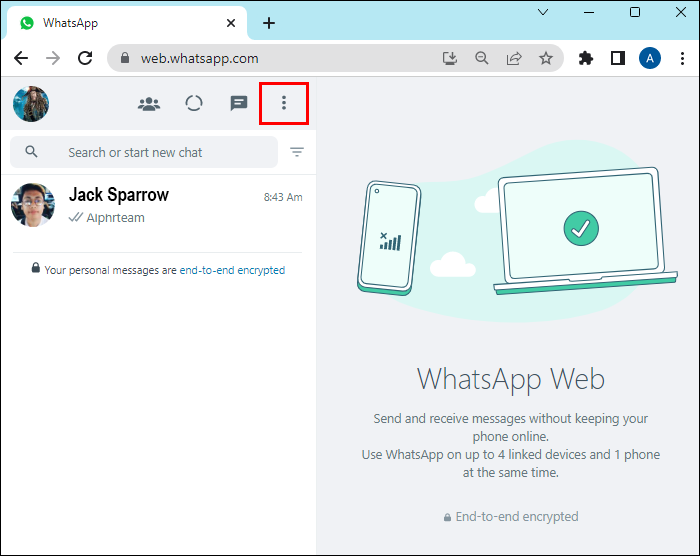The width and height of the screenshot is (700, 556).
Task: Reload the web.whatsapp.com page
Action: pyautogui.click(x=85, y=58)
